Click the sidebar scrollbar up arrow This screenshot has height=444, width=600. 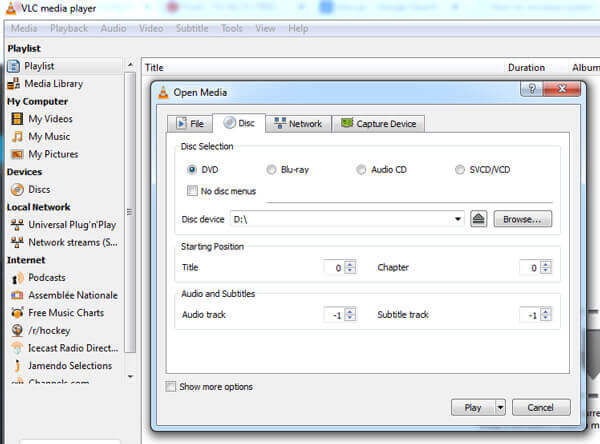click(x=130, y=65)
